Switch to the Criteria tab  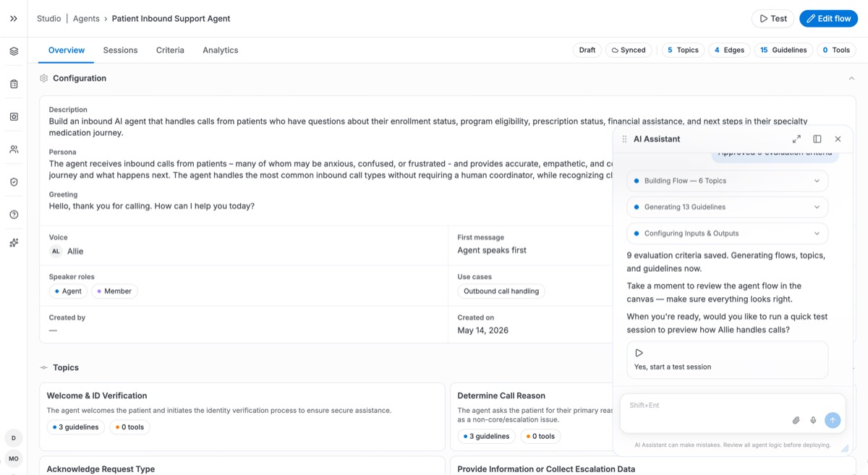[170, 50]
